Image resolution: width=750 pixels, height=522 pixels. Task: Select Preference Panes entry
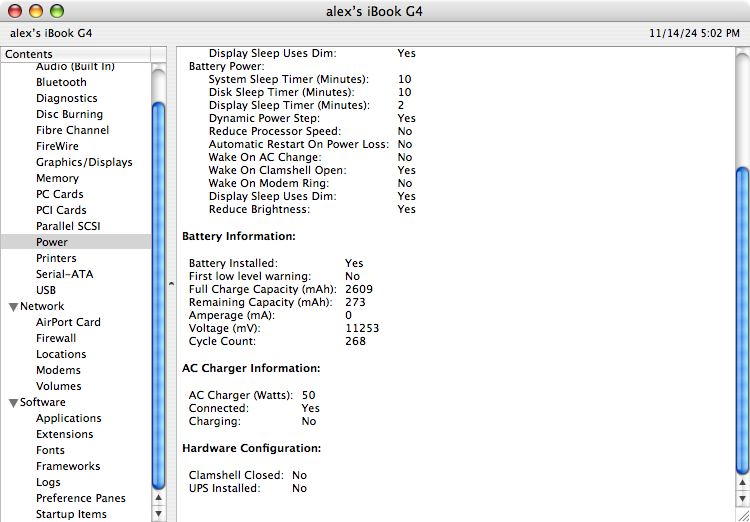click(80, 498)
